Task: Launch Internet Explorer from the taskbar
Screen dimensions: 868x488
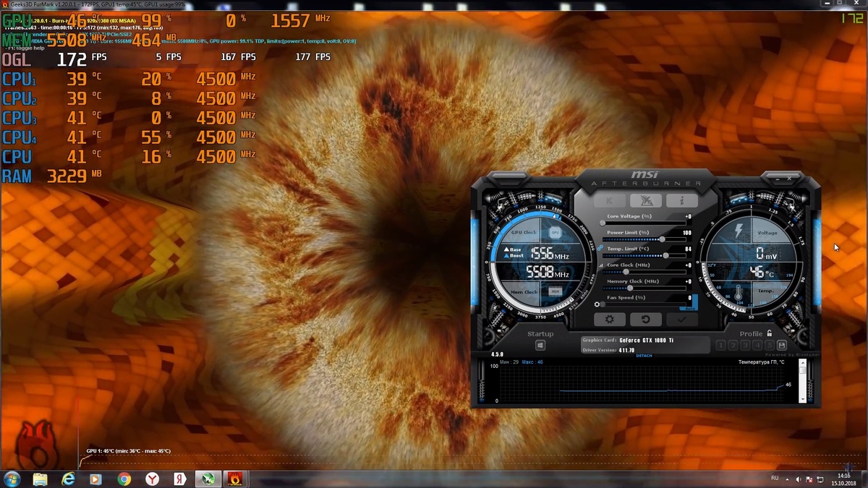Action: (x=68, y=479)
